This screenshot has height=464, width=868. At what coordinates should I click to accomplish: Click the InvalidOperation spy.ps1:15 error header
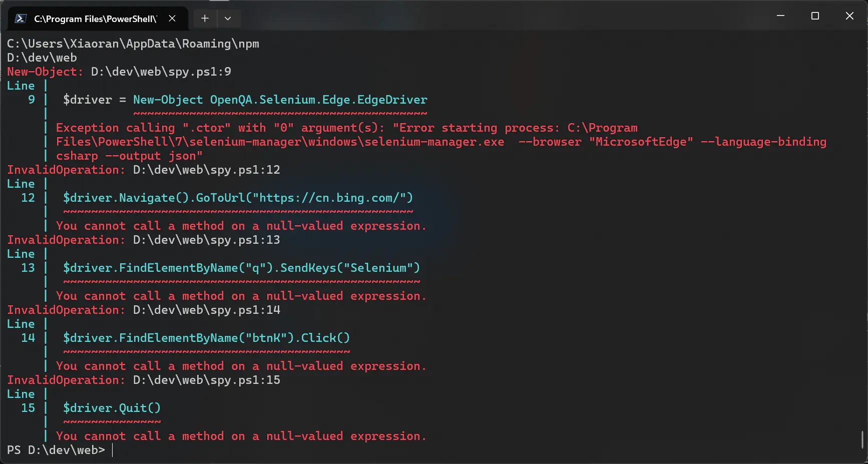144,380
